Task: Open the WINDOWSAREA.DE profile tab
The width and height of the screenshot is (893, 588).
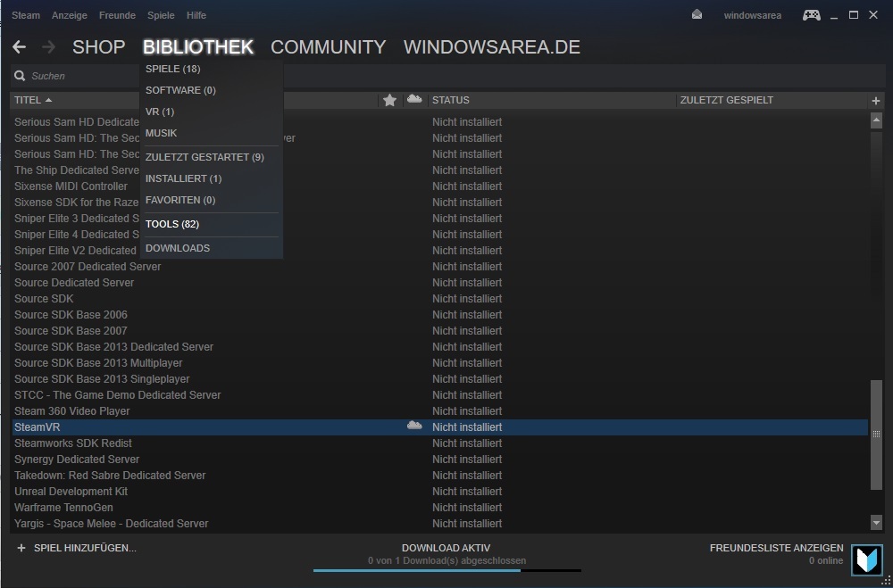Action: coord(492,47)
